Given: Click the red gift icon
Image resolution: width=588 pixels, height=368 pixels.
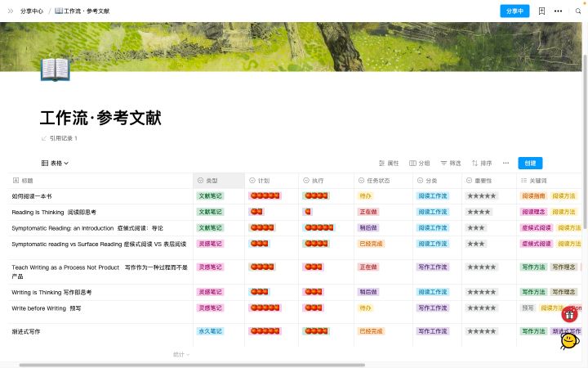Looking at the screenshot, I should tap(569, 314).
